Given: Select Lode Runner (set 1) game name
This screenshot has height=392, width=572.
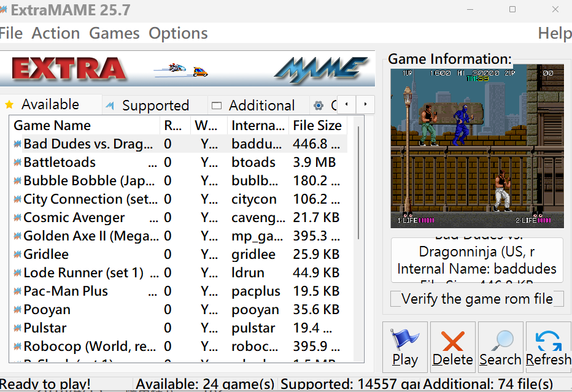Looking at the screenshot, I should pos(83,273).
